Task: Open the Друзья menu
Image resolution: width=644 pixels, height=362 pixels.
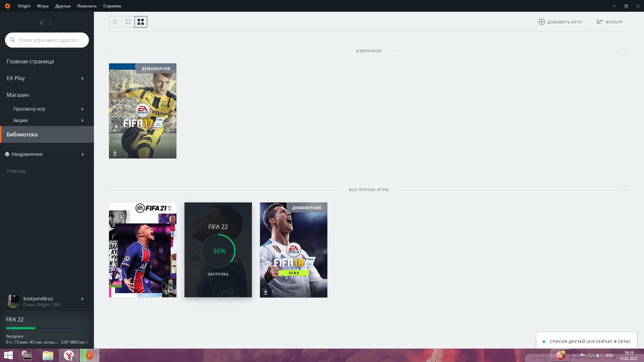Action: 63,6
